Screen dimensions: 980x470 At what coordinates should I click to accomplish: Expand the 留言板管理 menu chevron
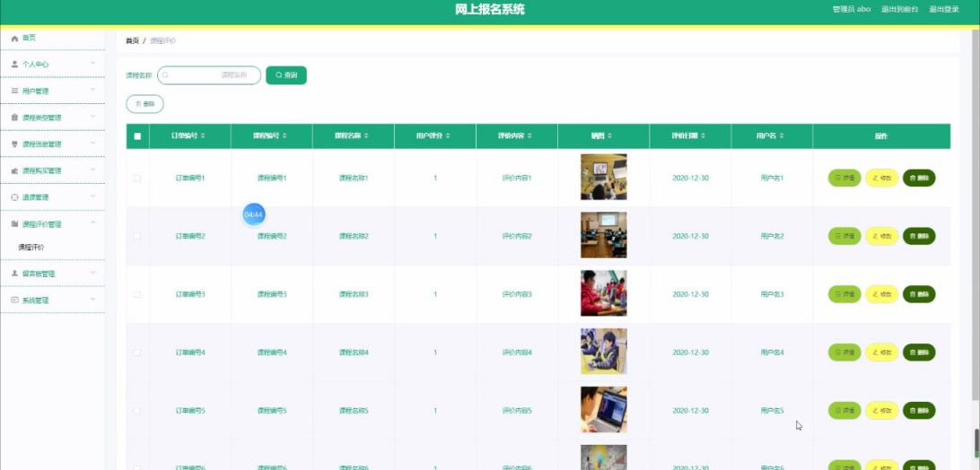click(x=93, y=274)
